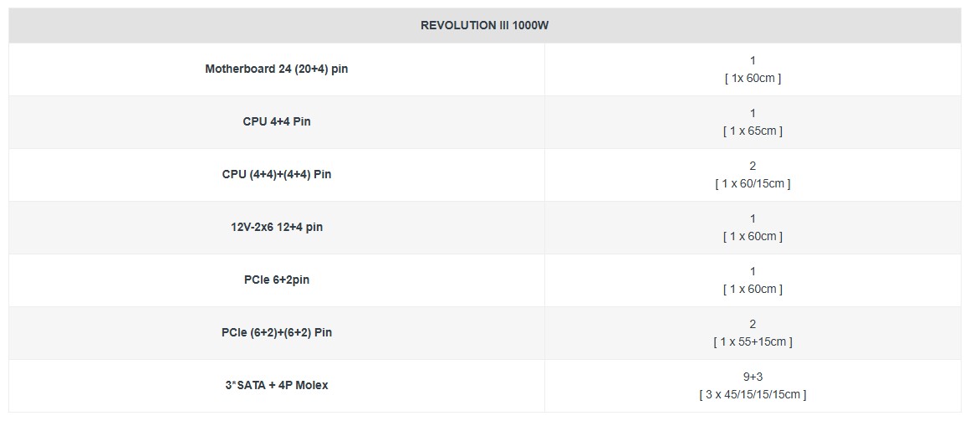Select the 3*SATA + 4P Molex label
980x426 pixels.
[276, 386]
